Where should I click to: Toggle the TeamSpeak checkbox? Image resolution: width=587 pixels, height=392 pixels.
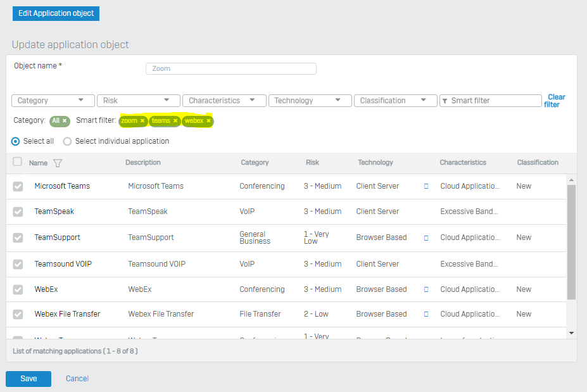click(18, 212)
